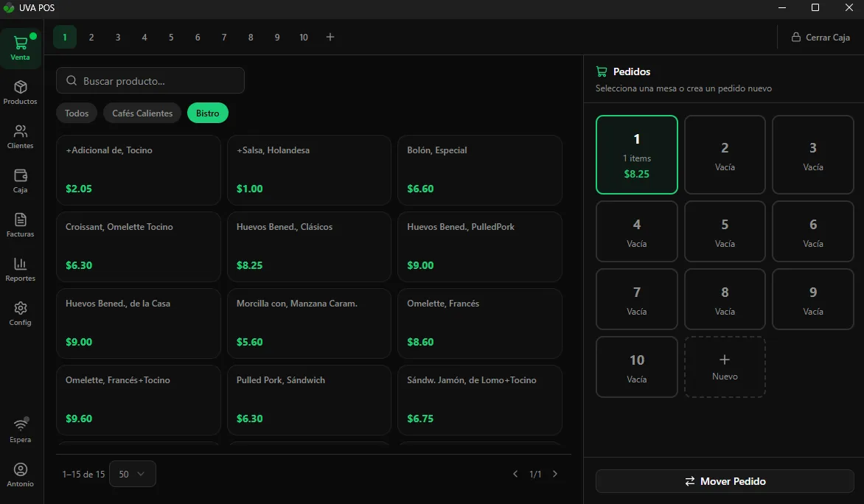864x504 pixels.
Task: Select table 1 with 1 items $8.25
Action: coord(636,155)
